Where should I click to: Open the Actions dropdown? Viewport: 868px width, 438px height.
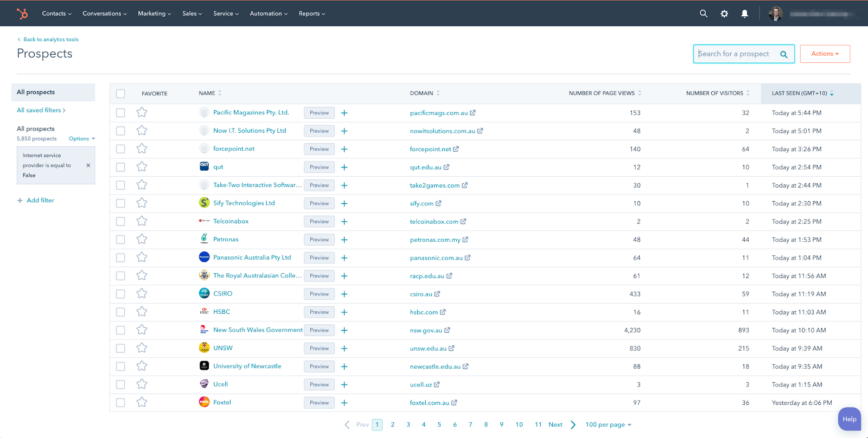click(825, 54)
